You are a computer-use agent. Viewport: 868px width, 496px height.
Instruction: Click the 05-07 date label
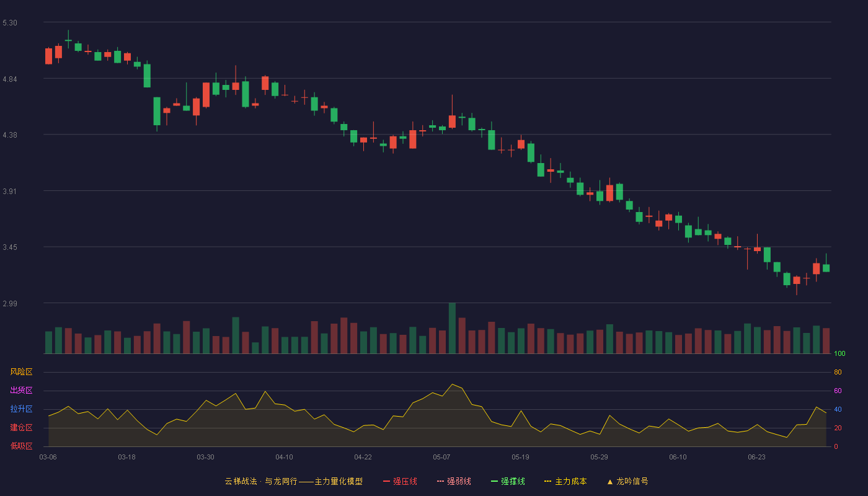click(441, 457)
